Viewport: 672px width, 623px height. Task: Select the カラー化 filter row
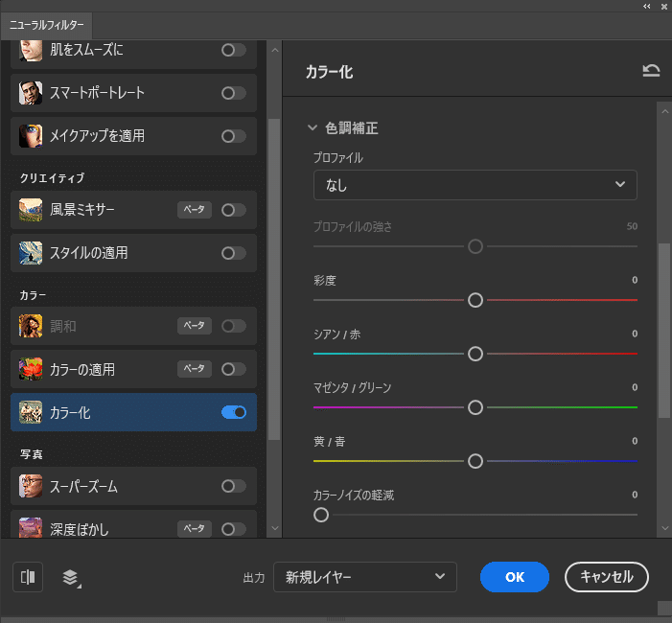tap(133, 412)
